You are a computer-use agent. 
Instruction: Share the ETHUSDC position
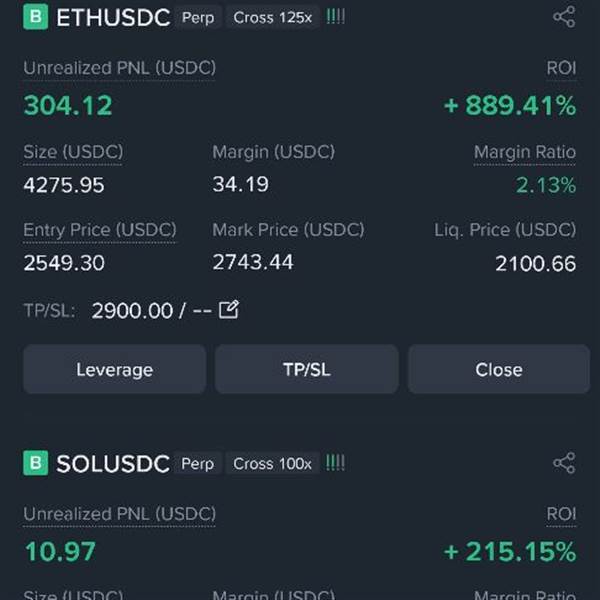click(x=564, y=17)
